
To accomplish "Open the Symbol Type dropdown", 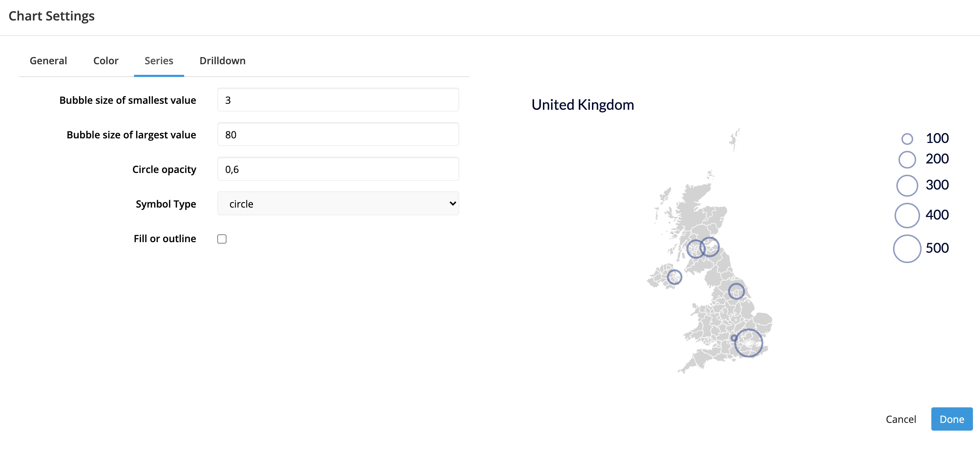I will pos(338,204).
